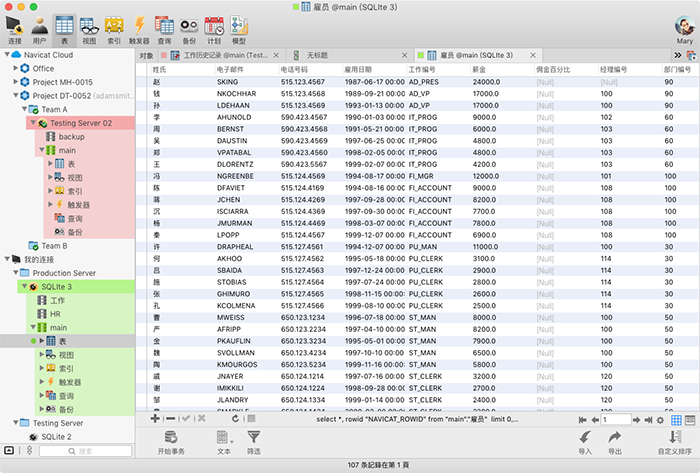Select the 查询 item under Testing Server 02
Viewport: 700px width, 473px height.
(75, 219)
